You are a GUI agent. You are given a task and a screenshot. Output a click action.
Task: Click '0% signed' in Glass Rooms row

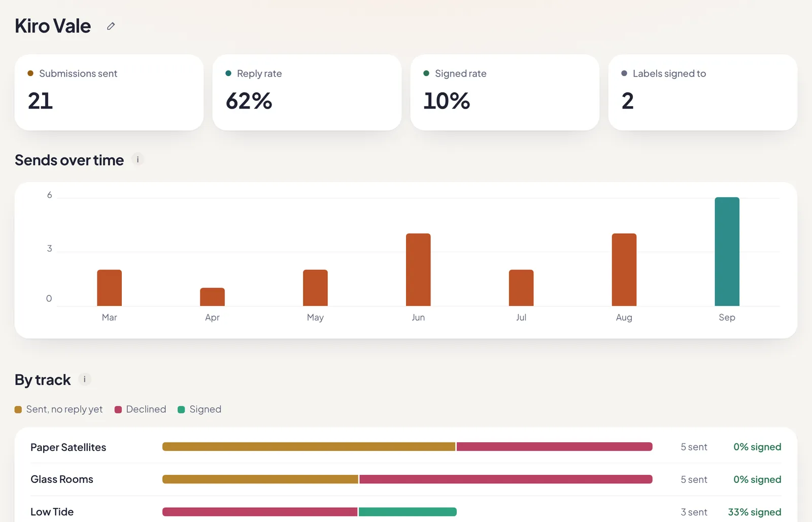click(757, 479)
